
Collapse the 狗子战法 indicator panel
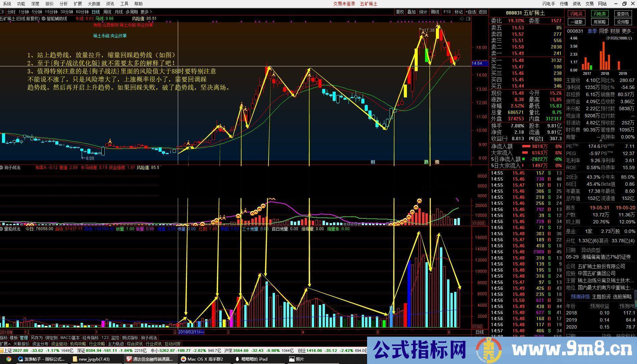coord(2,167)
